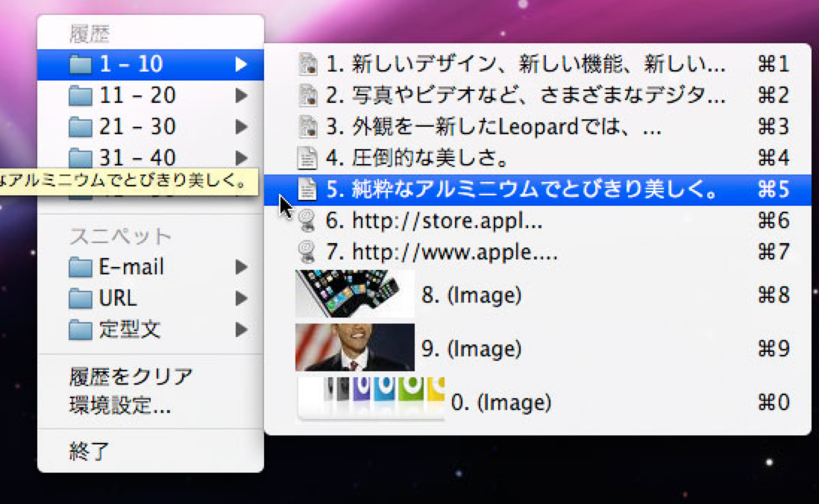Select the portrait image thumbnail, item 9
The width and height of the screenshot is (819, 504).
point(355,347)
